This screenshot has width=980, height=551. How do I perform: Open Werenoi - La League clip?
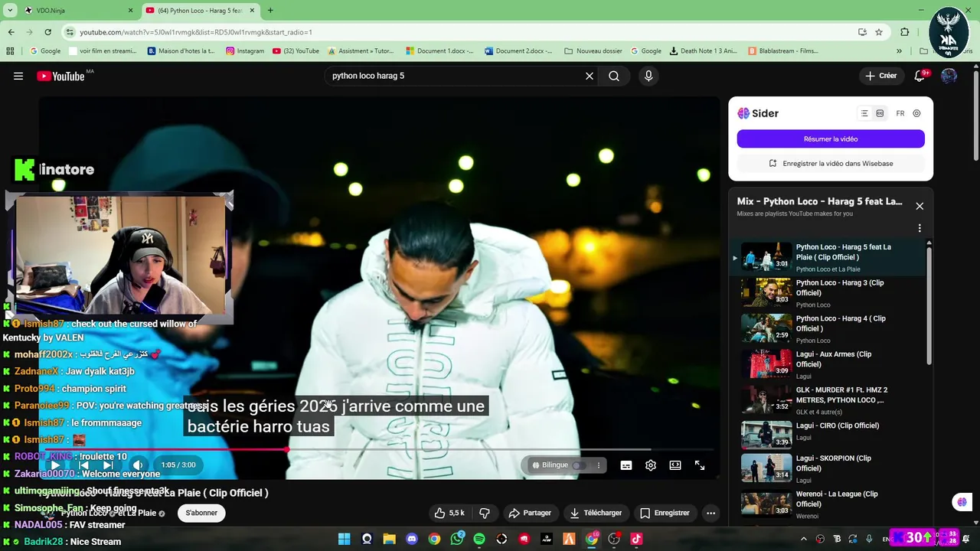point(828,504)
